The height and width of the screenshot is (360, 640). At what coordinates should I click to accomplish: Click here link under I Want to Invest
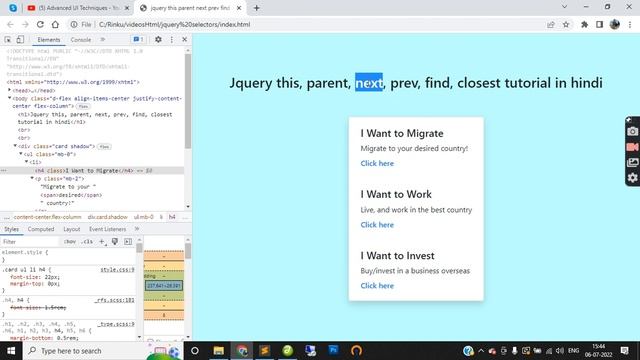[377, 286]
